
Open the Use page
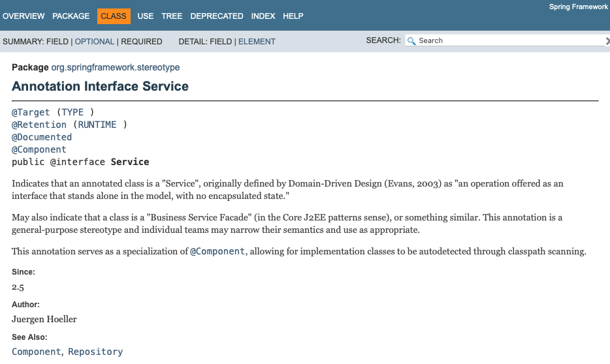(146, 16)
